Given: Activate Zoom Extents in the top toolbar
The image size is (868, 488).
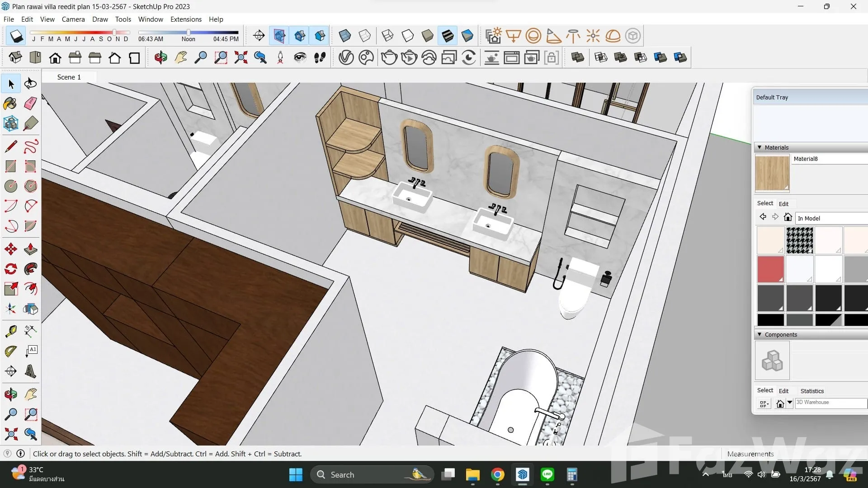Looking at the screenshot, I should pos(241,58).
